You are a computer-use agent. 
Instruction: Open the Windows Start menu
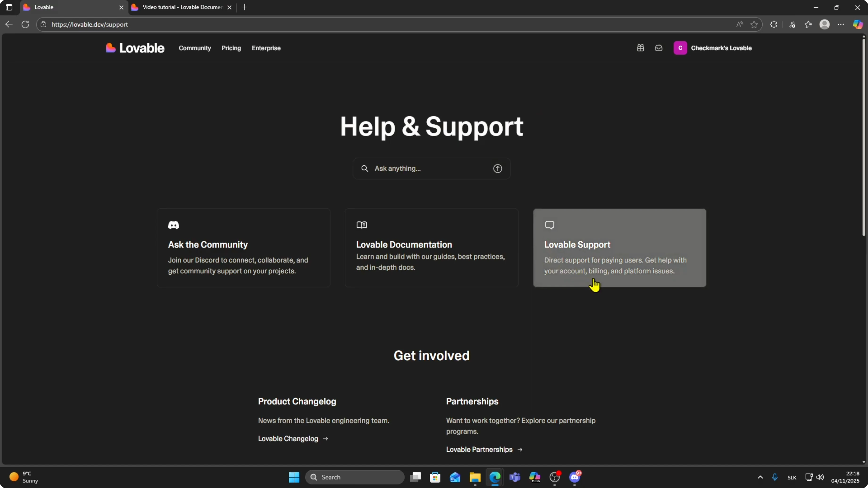pyautogui.click(x=294, y=477)
